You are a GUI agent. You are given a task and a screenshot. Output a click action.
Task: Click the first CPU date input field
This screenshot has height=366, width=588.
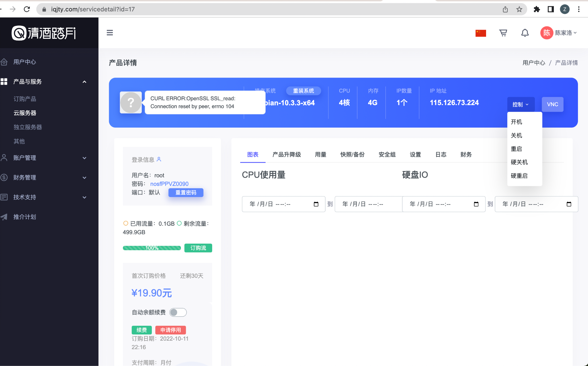[x=283, y=204]
